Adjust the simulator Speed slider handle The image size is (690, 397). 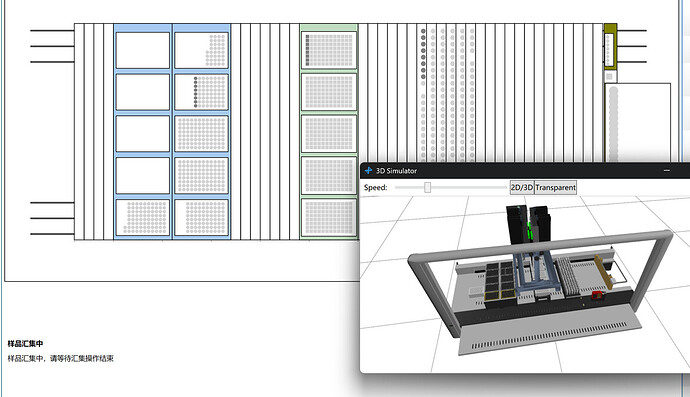[427, 187]
